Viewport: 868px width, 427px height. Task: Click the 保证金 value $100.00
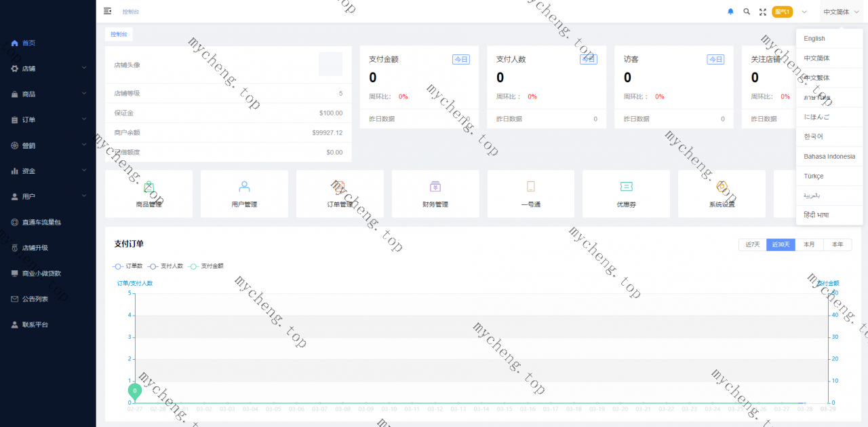coord(331,113)
